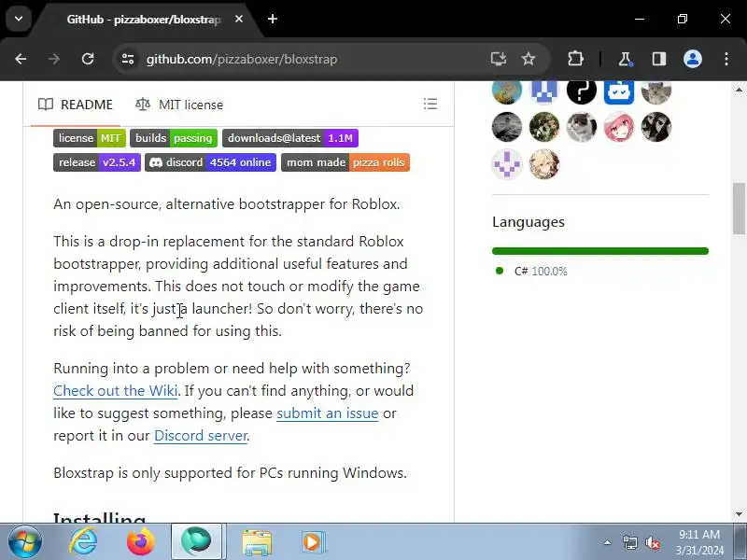Click the Languages heading
The height and width of the screenshot is (560, 747).
coord(529,222)
